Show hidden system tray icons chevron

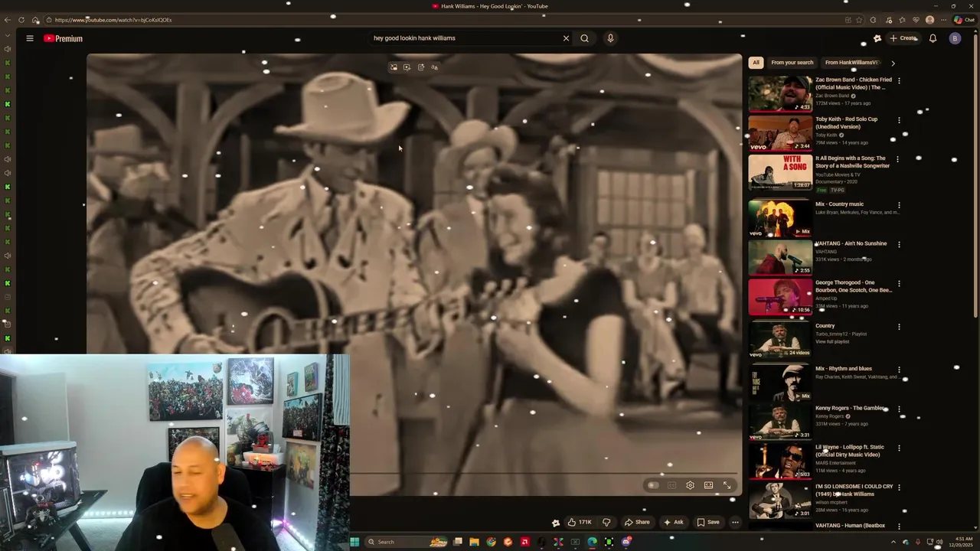(x=893, y=542)
